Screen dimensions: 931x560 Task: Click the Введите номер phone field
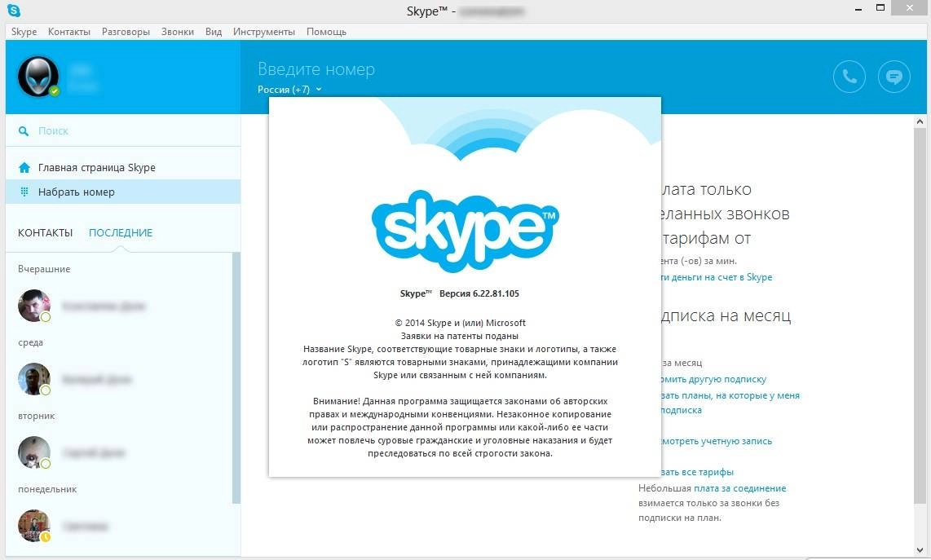click(x=316, y=69)
